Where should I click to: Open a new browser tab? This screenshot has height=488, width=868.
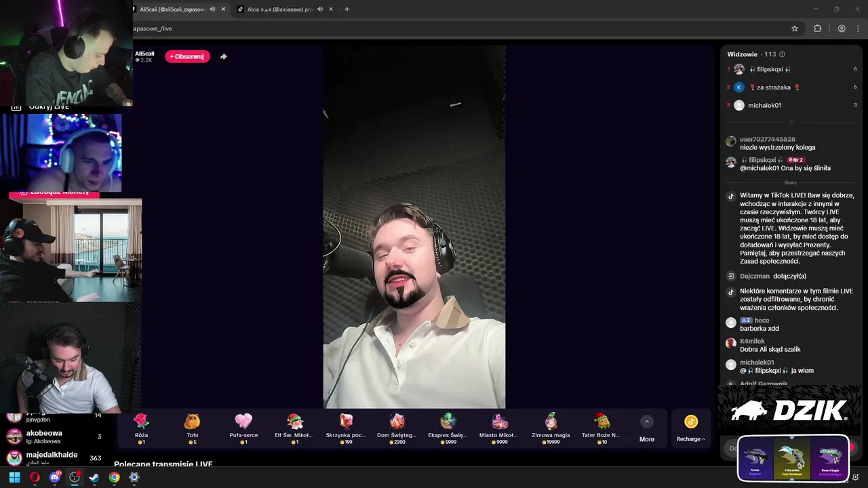point(347,9)
